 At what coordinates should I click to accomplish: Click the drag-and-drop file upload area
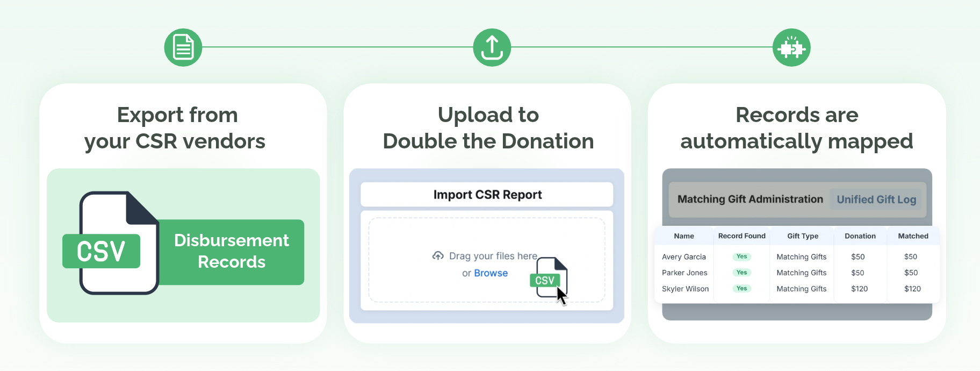click(x=487, y=260)
